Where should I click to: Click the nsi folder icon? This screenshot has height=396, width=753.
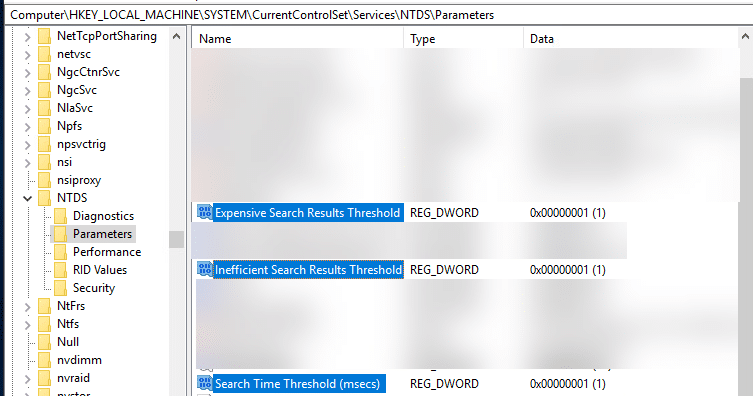44,162
